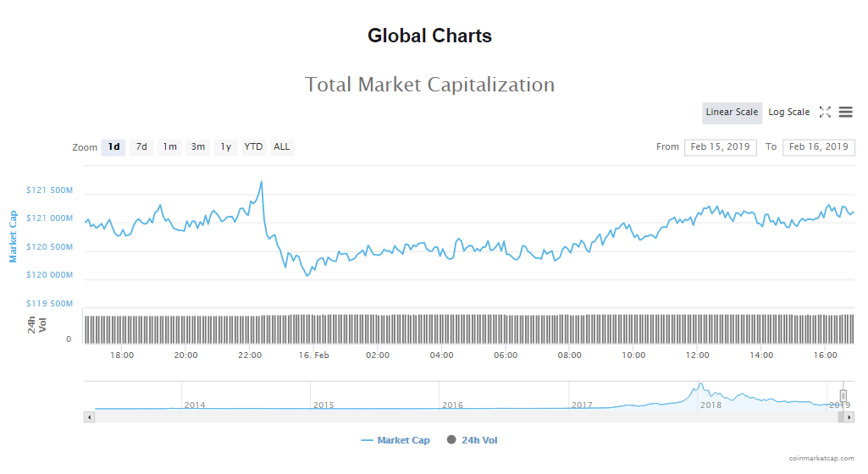
Task: Switch to Log Scale
Action: click(x=788, y=113)
